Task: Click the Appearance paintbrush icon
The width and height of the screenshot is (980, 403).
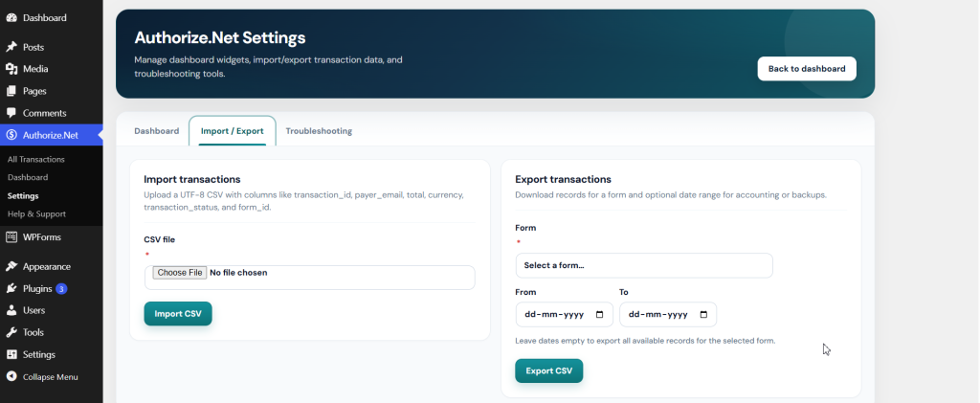Action: pos(11,266)
